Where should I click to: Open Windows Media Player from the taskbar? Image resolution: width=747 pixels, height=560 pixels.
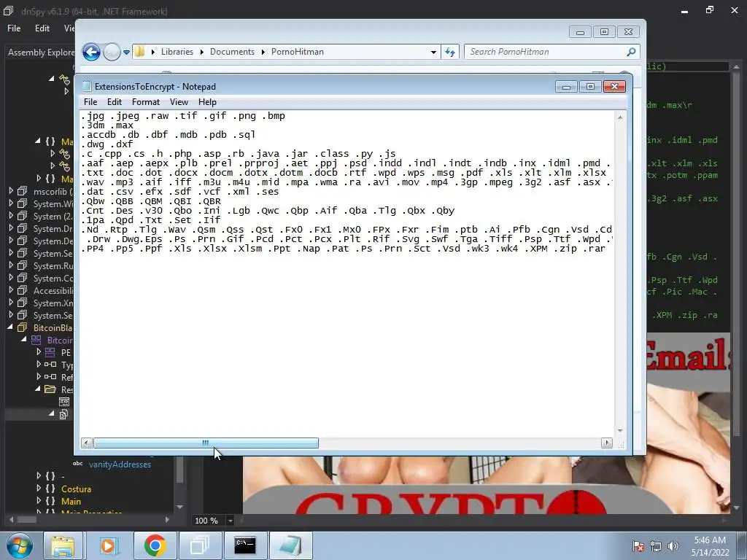108,545
